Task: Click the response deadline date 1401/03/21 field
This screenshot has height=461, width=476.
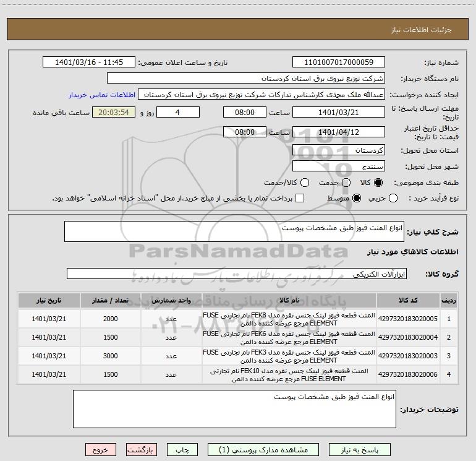Action: [x=339, y=112]
